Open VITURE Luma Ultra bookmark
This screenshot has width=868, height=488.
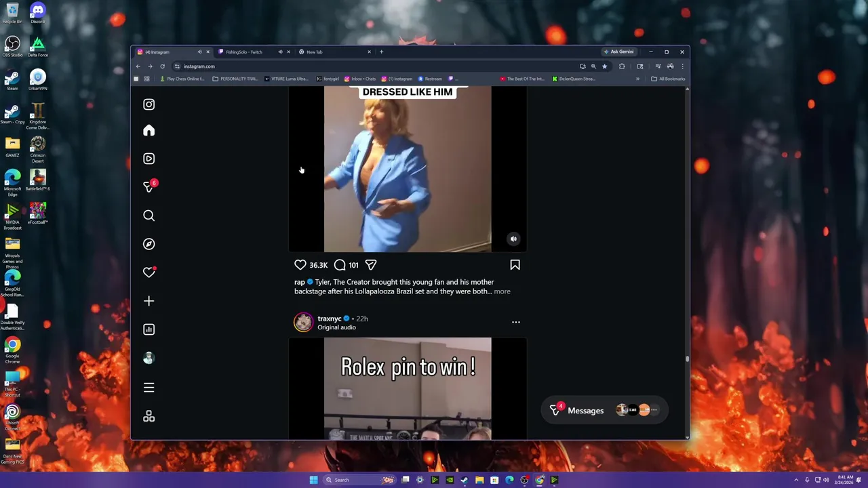[286, 79]
